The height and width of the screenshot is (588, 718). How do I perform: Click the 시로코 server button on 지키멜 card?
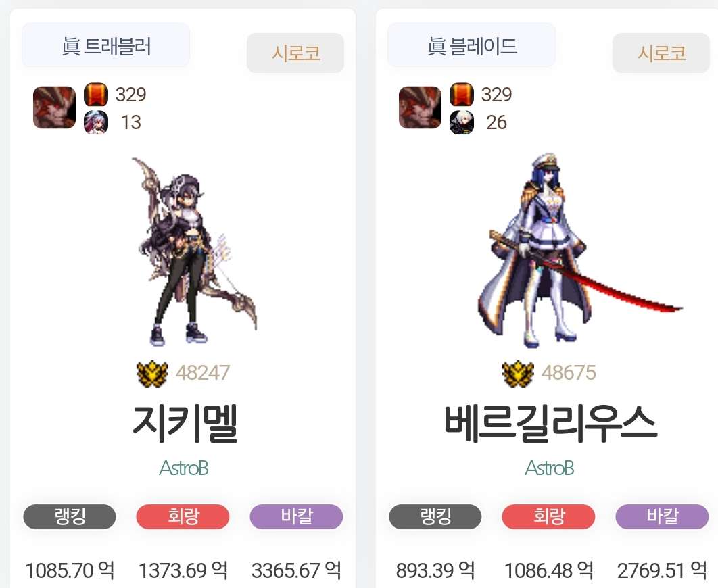tap(295, 53)
